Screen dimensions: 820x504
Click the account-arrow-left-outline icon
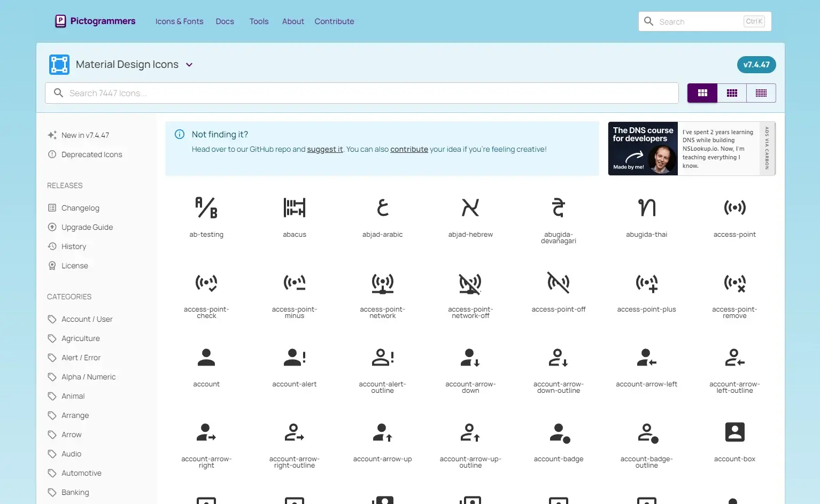point(735,357)
